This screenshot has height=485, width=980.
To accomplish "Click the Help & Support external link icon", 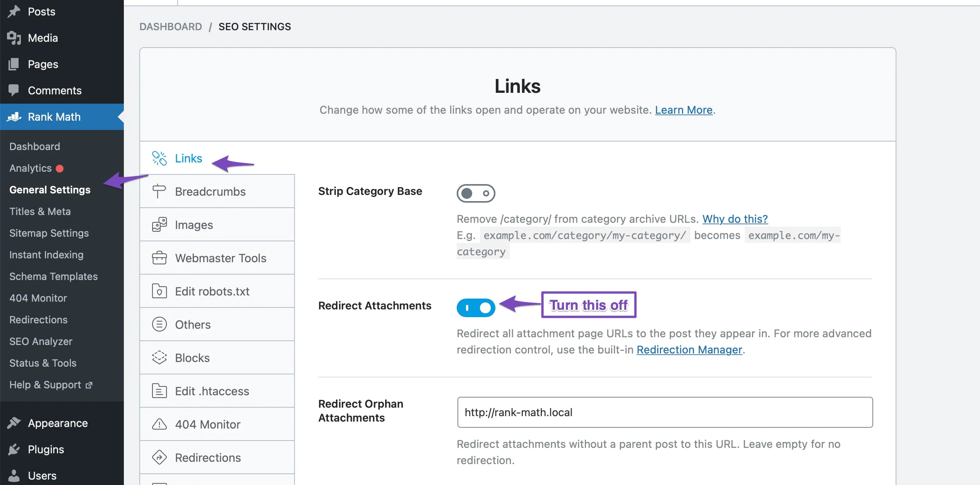I will (x=89, y=385).
